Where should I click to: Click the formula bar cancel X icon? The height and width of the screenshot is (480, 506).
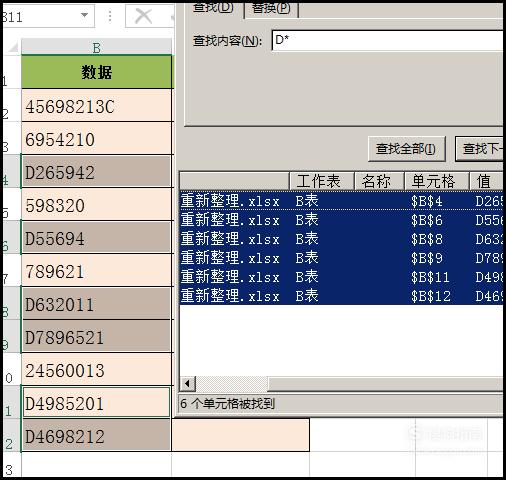(143, 16)
